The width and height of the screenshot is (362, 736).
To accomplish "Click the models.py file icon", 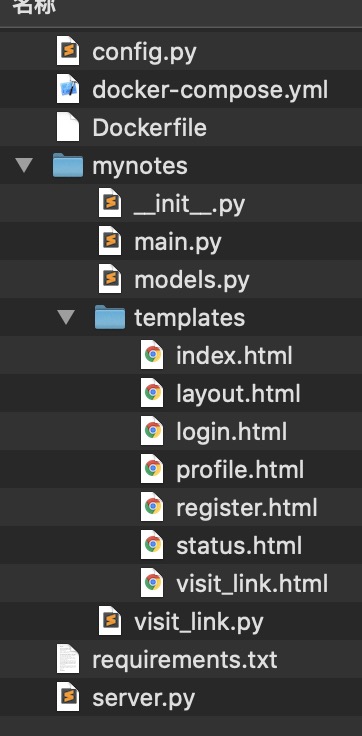I will pos(110,279).
